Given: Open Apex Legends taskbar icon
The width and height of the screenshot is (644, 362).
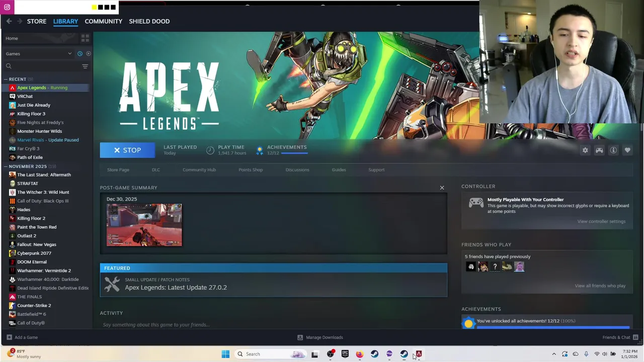Looking at the screenshot, I should click(x=419, y=354).
